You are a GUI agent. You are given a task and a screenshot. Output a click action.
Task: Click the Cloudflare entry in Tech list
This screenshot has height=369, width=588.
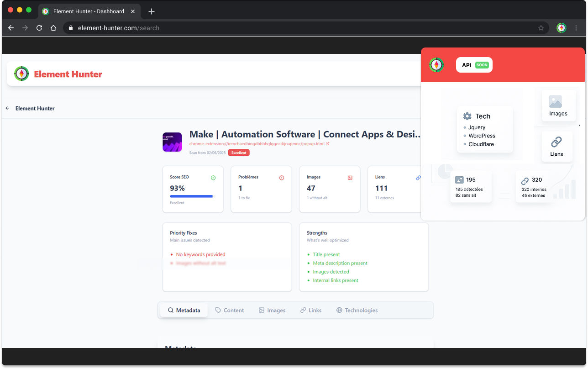[481, 144]
